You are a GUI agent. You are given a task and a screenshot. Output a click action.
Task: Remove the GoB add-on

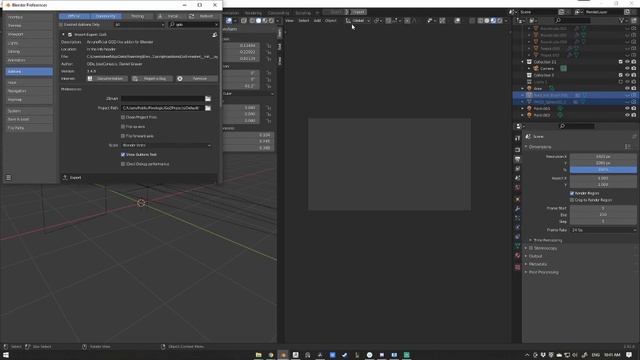coord(197,78)
